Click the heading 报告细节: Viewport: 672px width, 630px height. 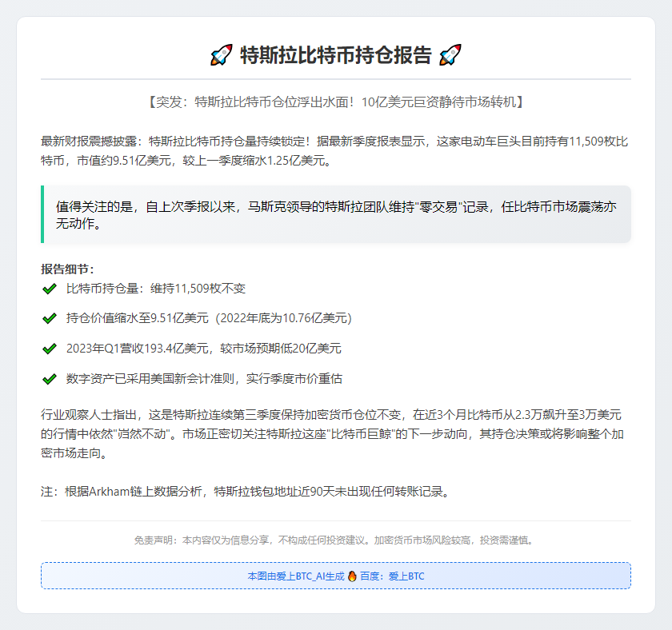[x=67, y=269]
